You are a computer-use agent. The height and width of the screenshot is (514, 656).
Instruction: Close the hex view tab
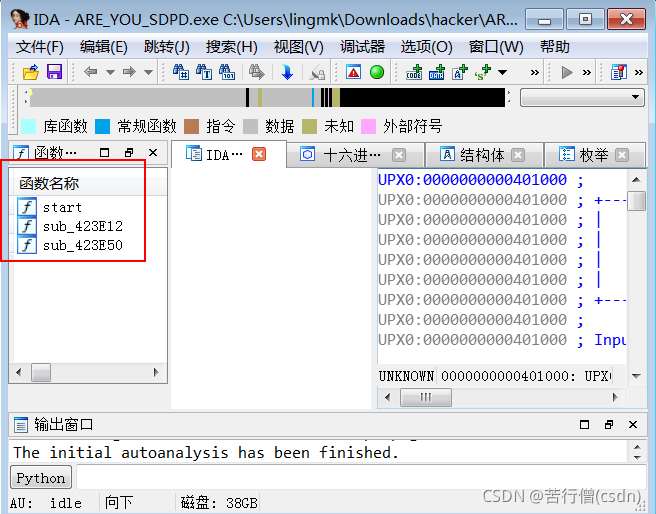pos(399,155)
